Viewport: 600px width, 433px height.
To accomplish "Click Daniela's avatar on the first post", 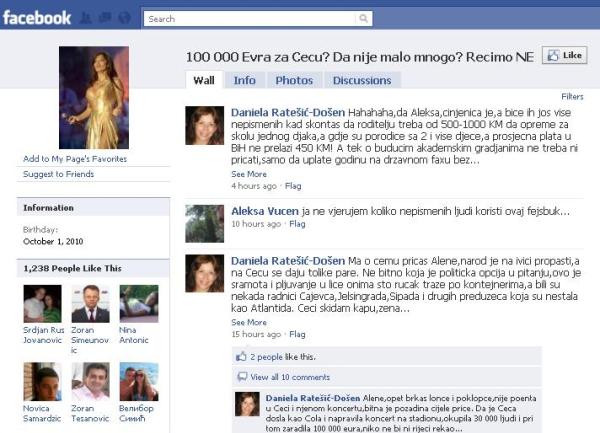I will [205, 125].
